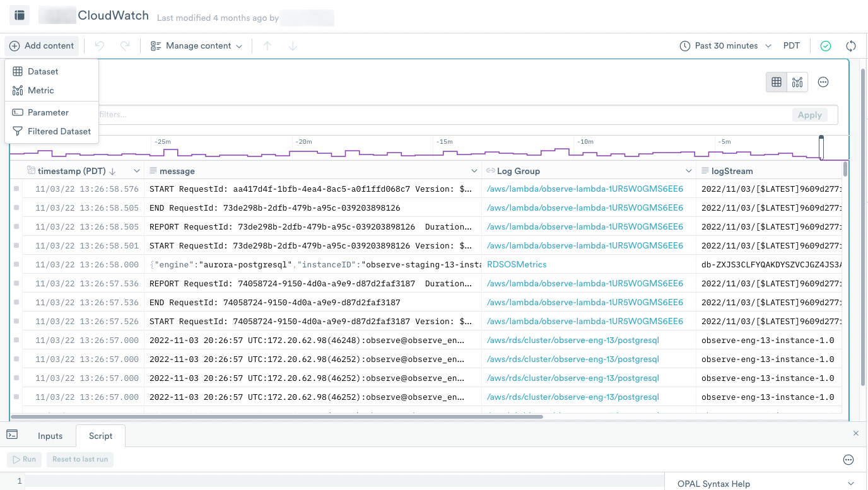868x490 pixels.
Task: Click the timeline selection handle at right end
Action: [821, 148]
